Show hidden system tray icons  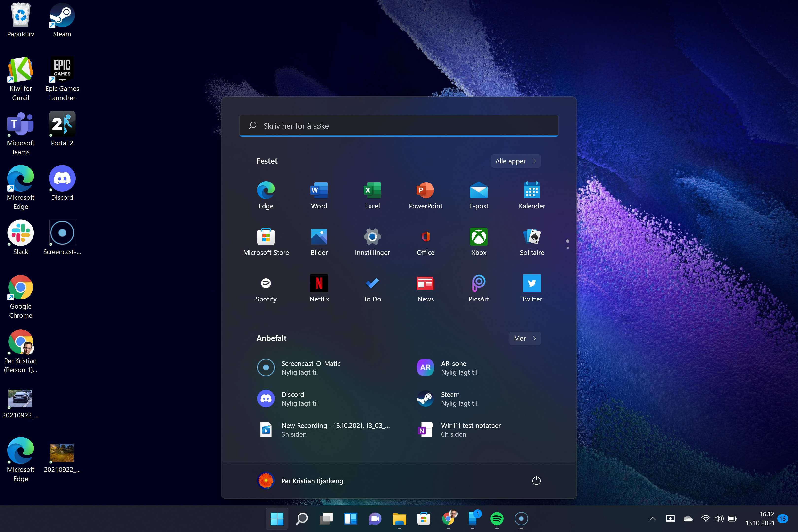(652, 518)
